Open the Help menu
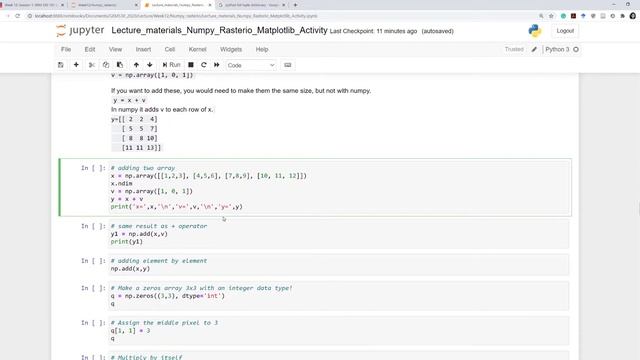The width and height of the screenshot is (640, 360). (262, 49)
